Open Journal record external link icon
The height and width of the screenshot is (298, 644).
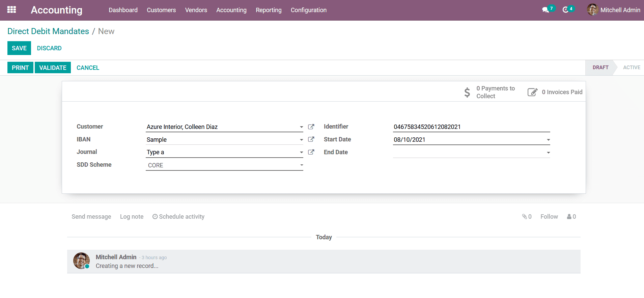tap(311, 152)
